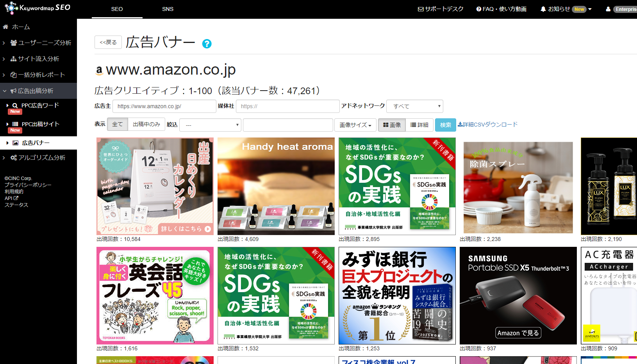This screenshot has height=364, width=637.
Task: Select 全て display toggle
Action: pyautogui.click(x=117, y=125)
